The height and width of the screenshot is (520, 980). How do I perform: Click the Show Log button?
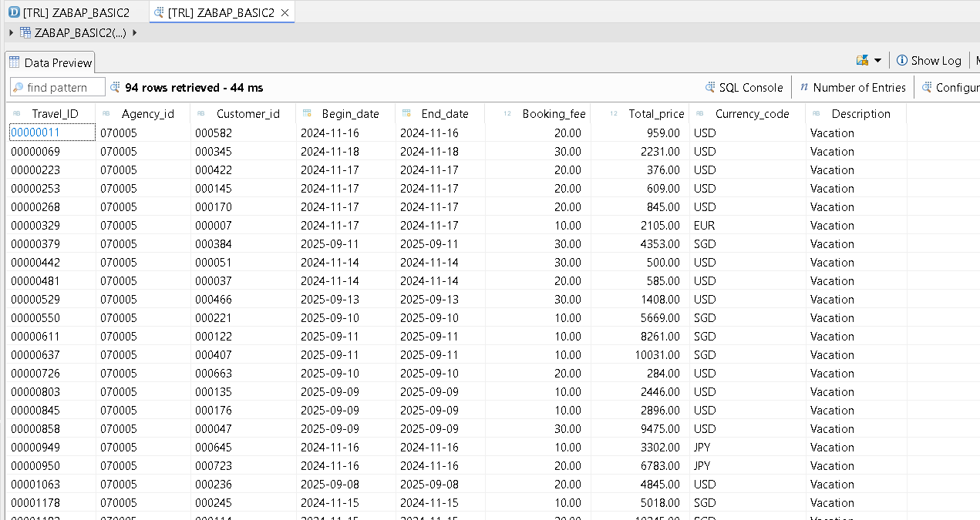[935, 60]
